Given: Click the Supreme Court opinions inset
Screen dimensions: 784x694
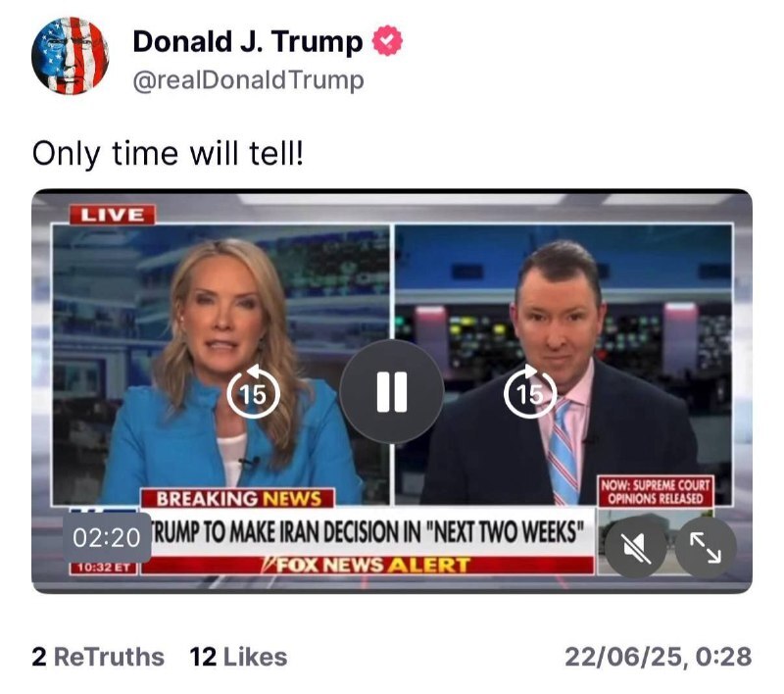Looking at the screenshot, I should coord(656,492).
